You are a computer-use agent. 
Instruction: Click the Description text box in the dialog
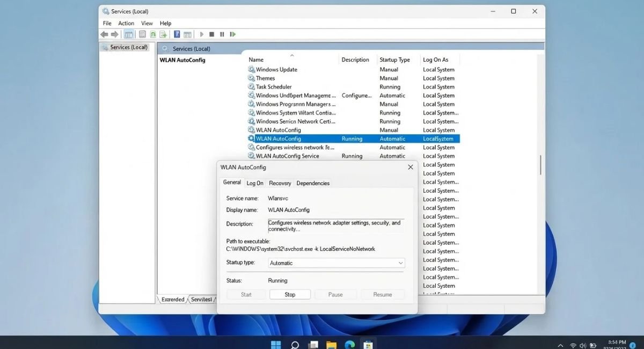pyautogui.click(x=336, y=226)
